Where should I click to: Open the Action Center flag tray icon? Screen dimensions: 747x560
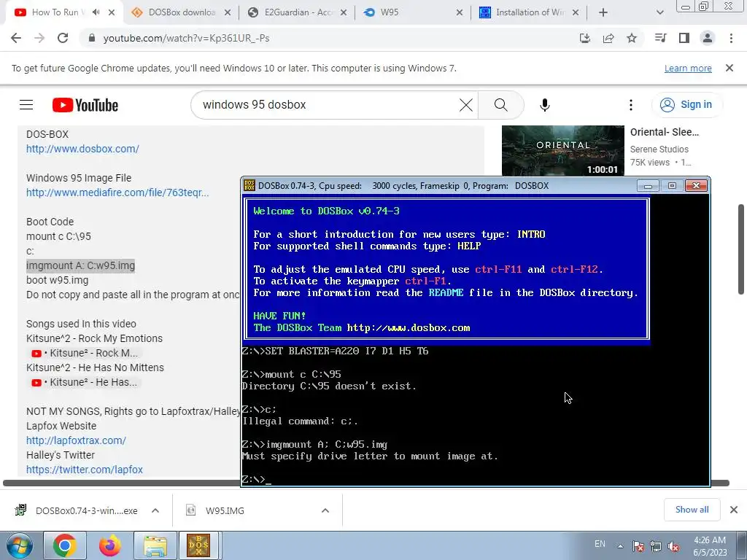(x=638, y=546)
